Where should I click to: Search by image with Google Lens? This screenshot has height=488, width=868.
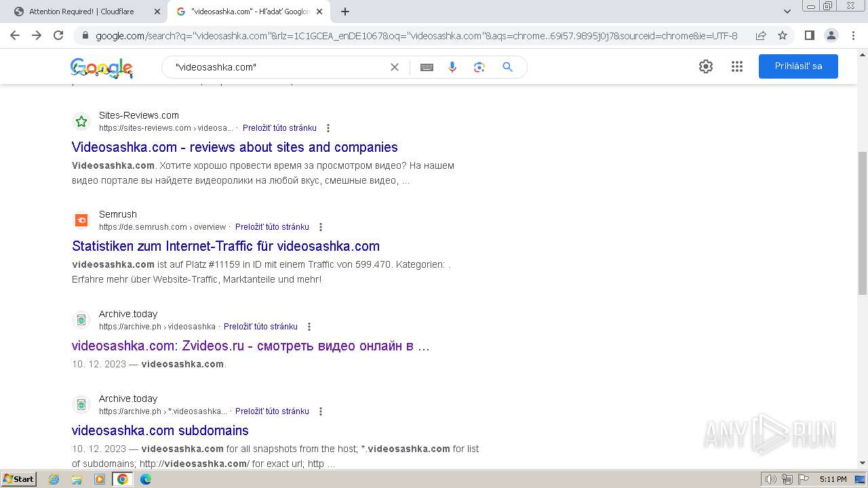pos(479,67)
